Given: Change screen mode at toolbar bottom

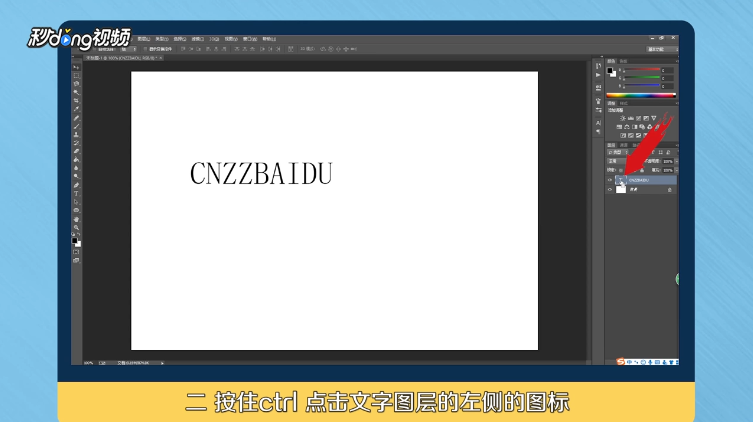Looking at the screenshot, I should 76,261.
